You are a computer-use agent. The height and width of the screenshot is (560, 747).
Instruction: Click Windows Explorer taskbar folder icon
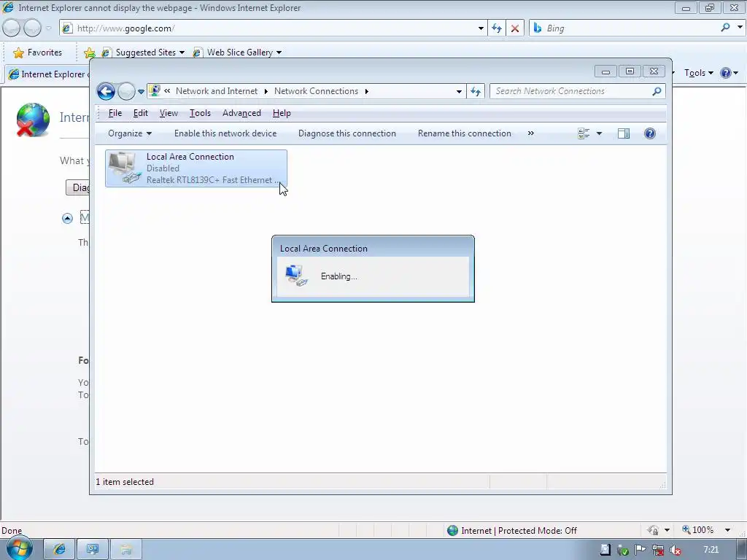(x=125, y=550)
